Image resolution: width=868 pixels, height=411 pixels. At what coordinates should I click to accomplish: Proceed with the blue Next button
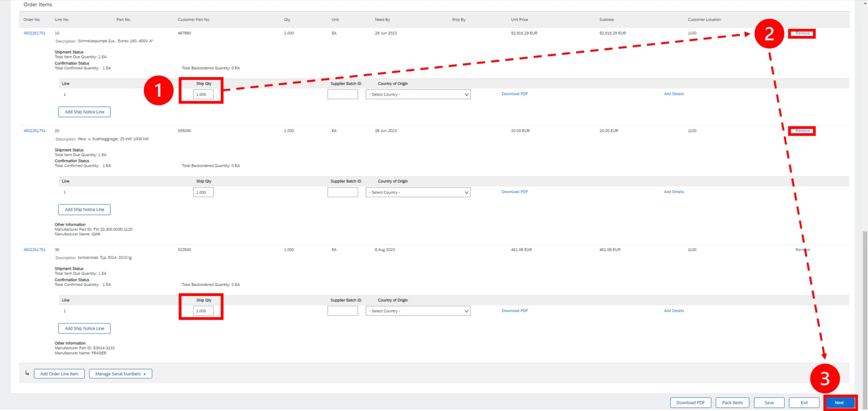click(x=839, y=403)
